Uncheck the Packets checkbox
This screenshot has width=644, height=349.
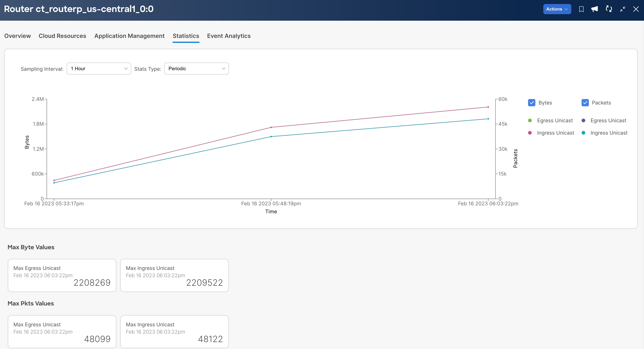coord(585,103)
